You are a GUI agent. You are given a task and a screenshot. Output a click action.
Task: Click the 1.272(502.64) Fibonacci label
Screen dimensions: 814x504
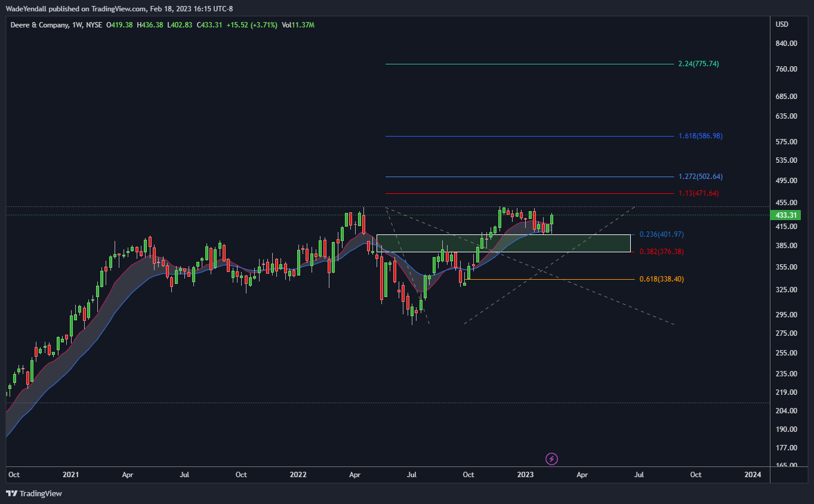point(700,177)
